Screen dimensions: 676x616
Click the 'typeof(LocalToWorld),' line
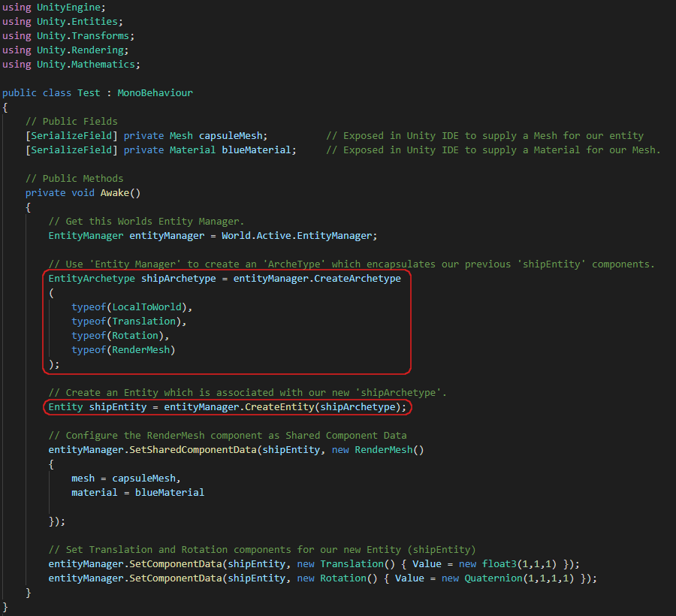tap(132, 306)
